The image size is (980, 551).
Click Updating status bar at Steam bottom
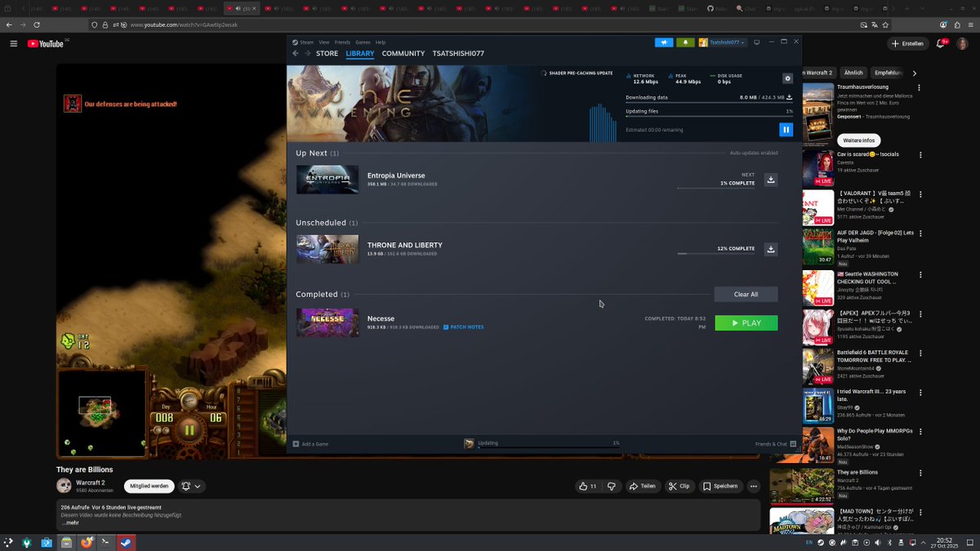[x=541, y=444]
